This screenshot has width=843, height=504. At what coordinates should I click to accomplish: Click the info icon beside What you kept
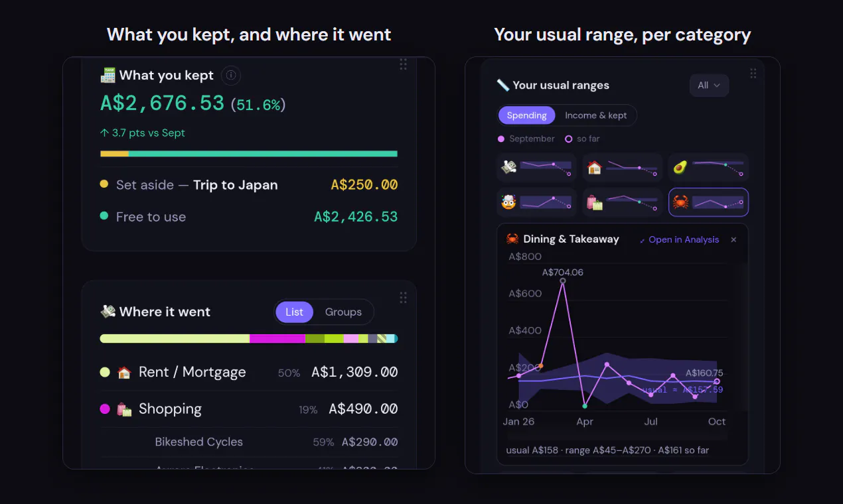230,76
